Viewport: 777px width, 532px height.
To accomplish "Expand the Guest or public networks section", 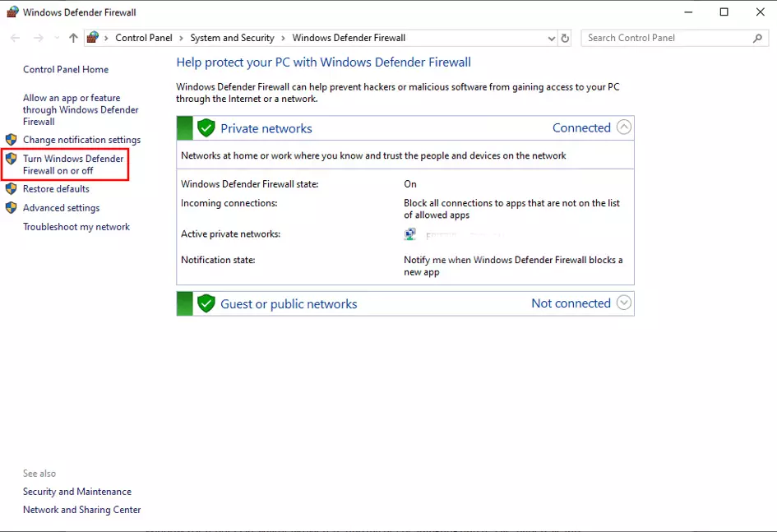I will (x=624, y=303).
